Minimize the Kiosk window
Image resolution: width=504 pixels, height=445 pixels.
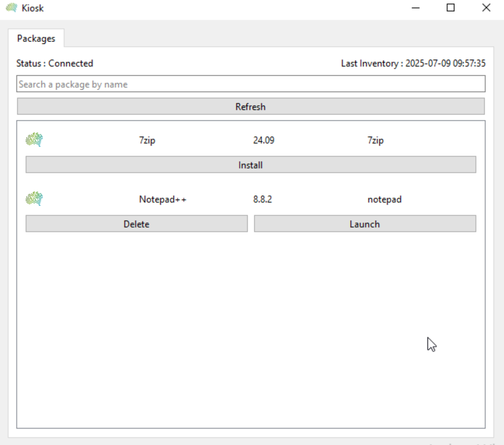coord(415,8)
